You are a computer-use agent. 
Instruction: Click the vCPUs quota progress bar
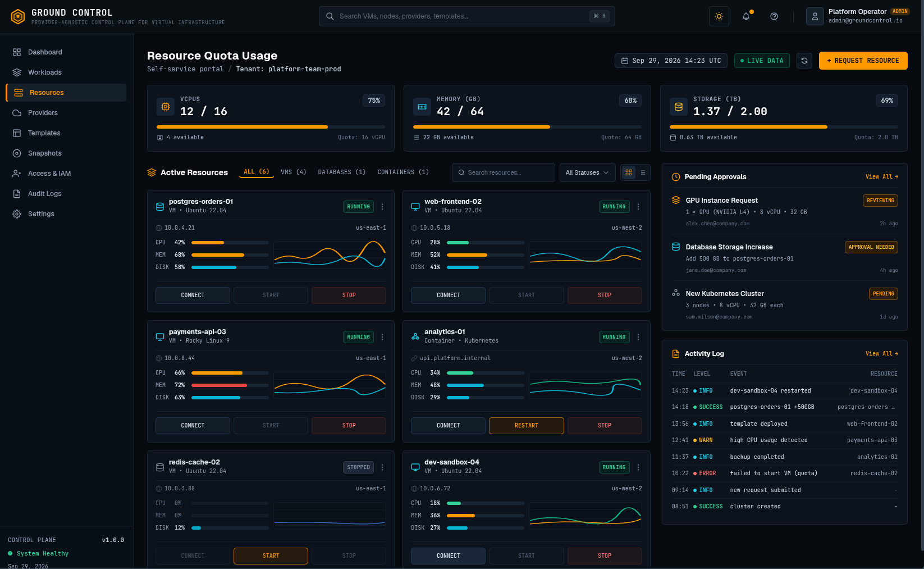click(x=271, y=127)
